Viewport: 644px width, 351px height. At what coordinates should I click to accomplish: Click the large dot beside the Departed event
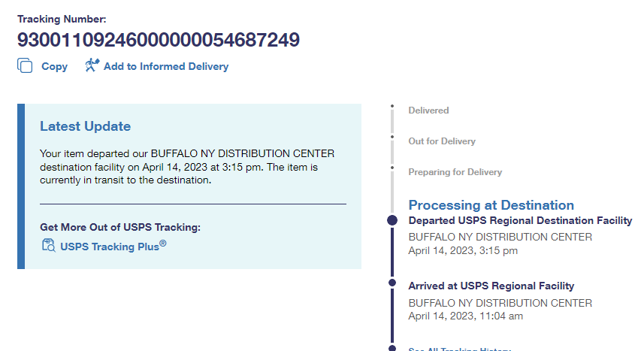[392, 221]
